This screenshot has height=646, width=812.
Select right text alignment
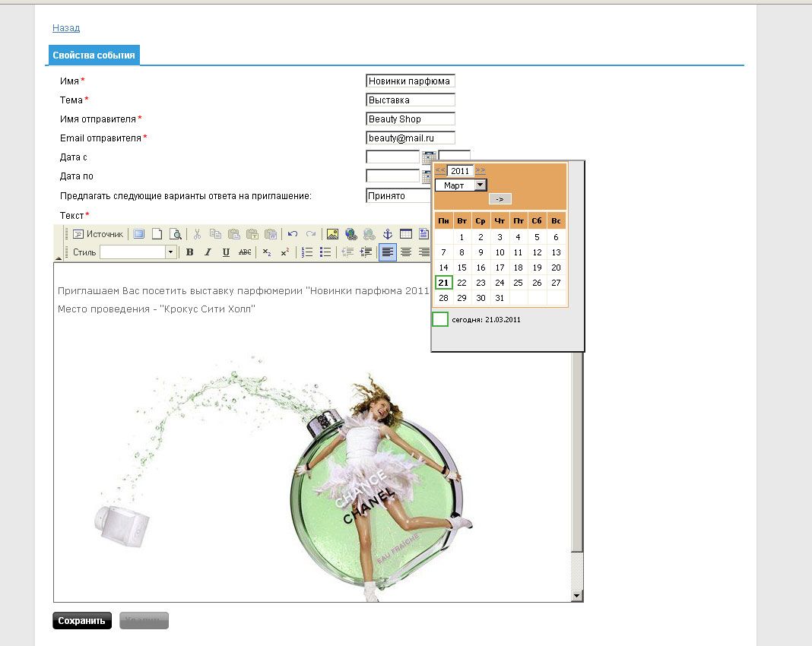pyautogui.click(x=424, y=252)
